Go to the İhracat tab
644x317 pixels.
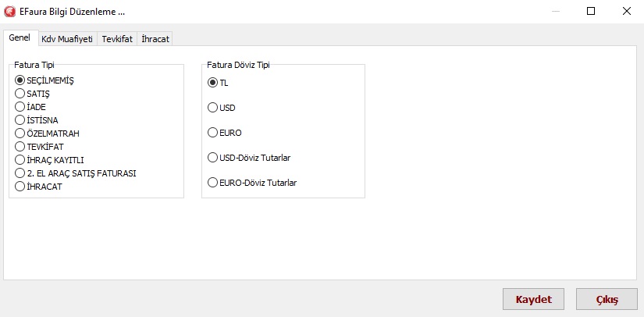click(x=155, y=38)
